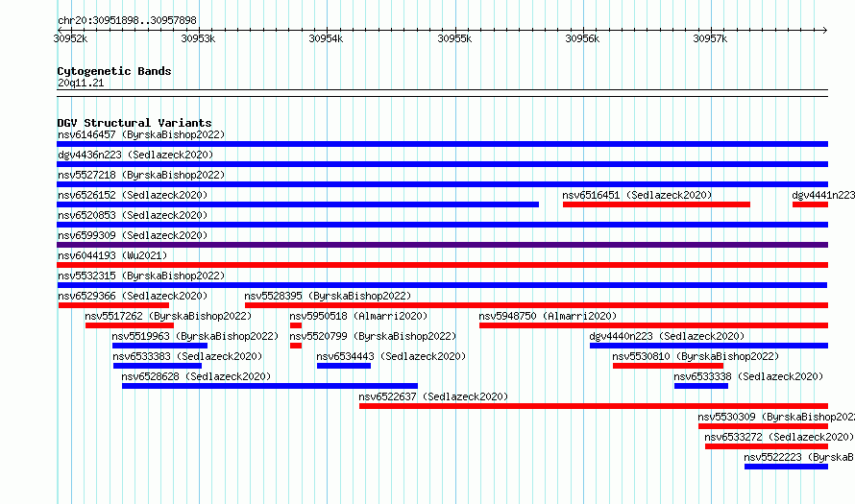Click the nsv5530810 red bar
This screenshot has width=855, height=504.
point(668,366)
